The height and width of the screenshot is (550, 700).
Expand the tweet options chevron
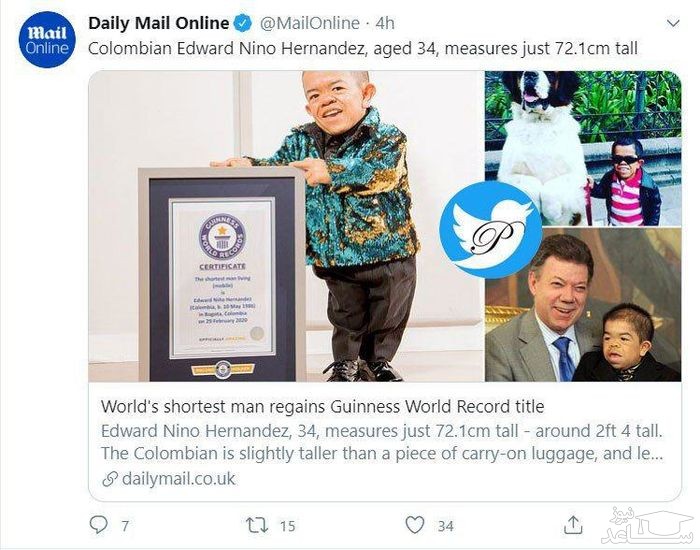(669, 22)
